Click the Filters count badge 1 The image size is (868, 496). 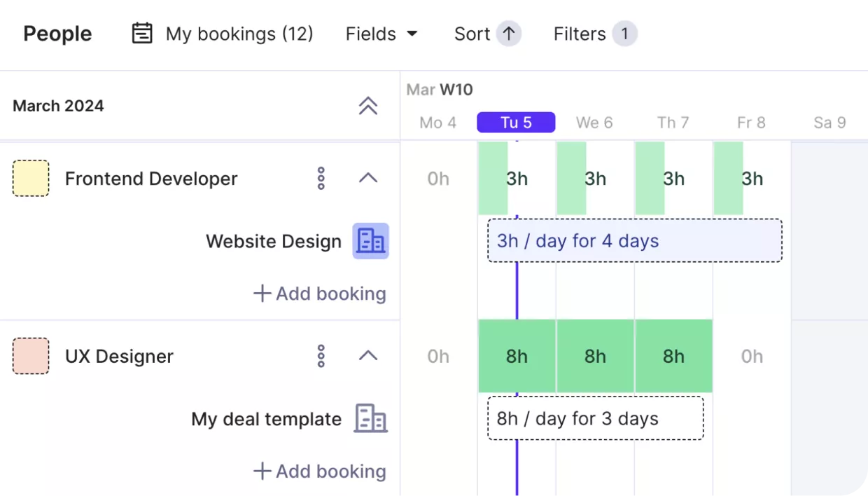[x=624, y=34]
